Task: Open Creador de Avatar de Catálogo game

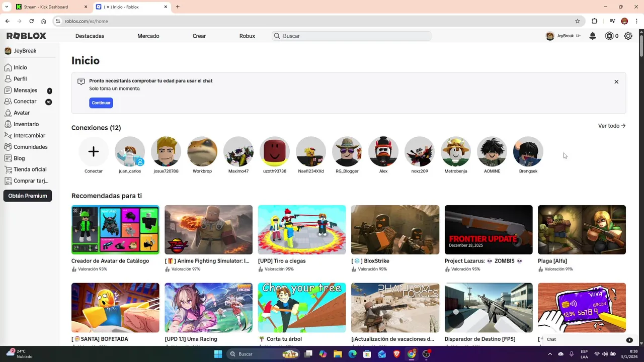Action: (x=115, y=230)
